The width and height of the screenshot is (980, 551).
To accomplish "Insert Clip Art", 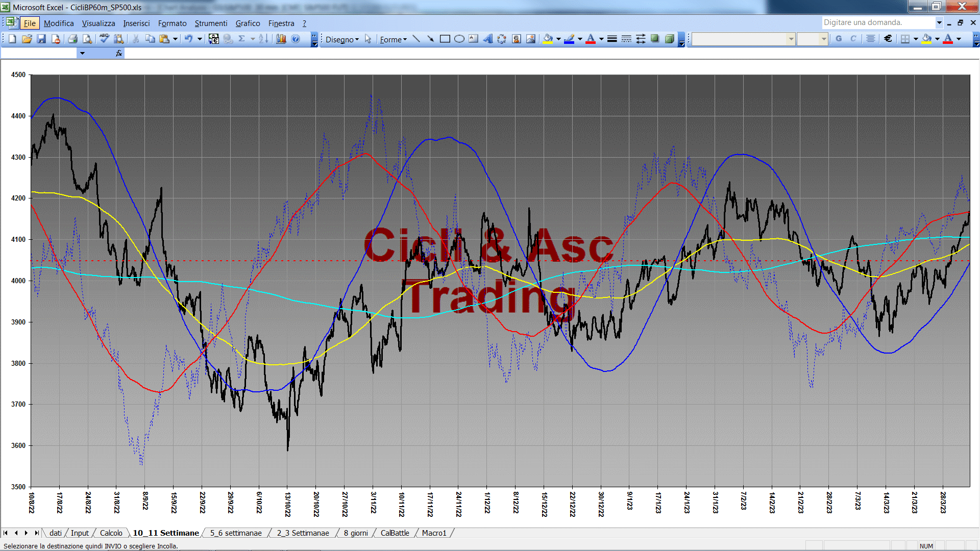I will click(x=516, y=39).
